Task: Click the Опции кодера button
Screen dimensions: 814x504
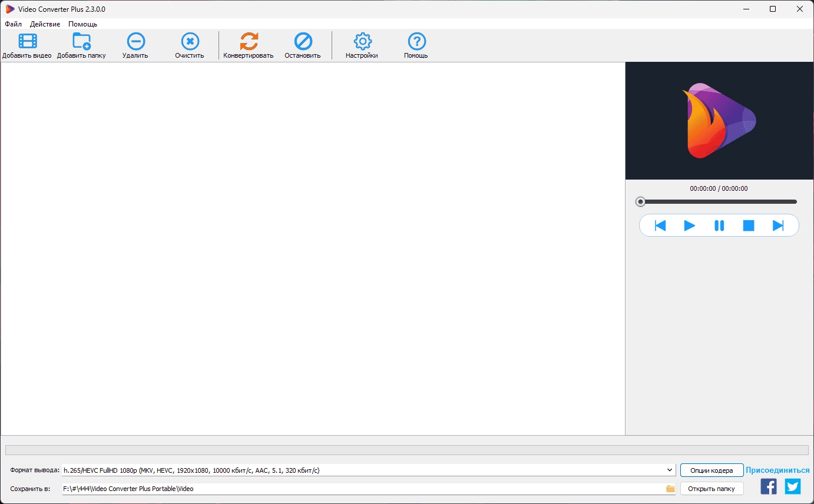Action: [x=712, y=470]
